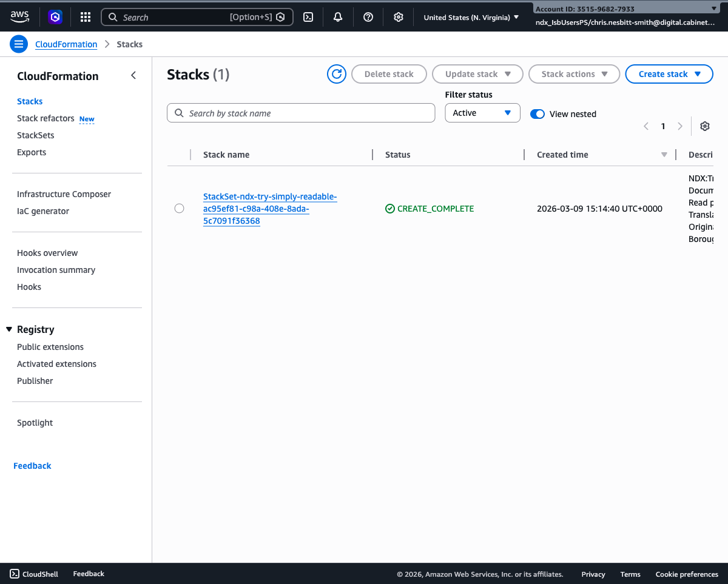
Task: Toggle the View nested switch
Action: coord(537,114)
